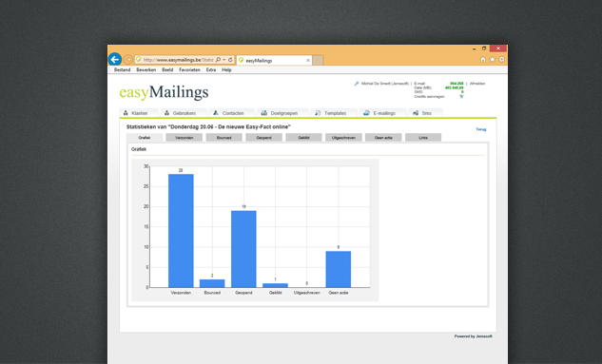602x364 pixels.
Task: Click the search magnifier in the address bar
Action: (x=218, y=60)
